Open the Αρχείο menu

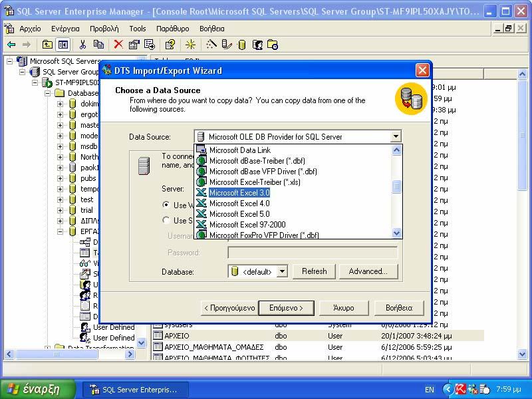[30, 29]
